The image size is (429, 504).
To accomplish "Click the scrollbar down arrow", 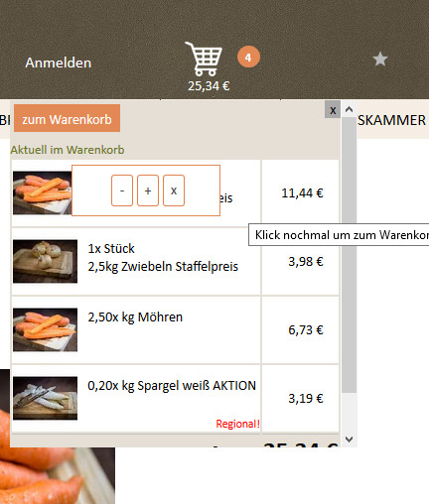I will coord(349,440).
